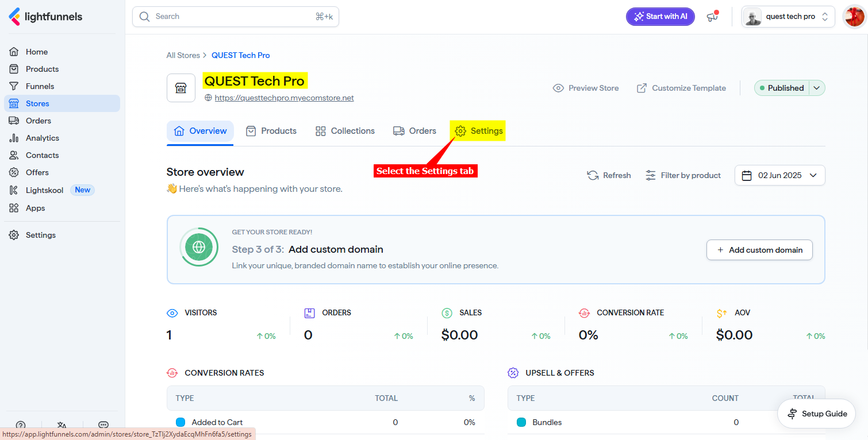Select the store Settings tab
Image resolution: width=868 pixels, height=440 pixels.
pyautogui.click(x=479, y=131)
